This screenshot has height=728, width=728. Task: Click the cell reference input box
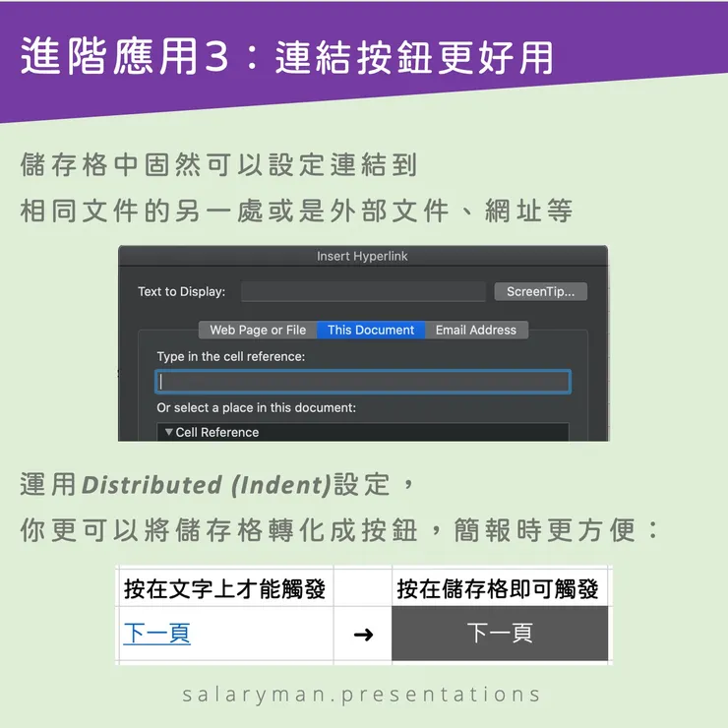pos(363,382)
